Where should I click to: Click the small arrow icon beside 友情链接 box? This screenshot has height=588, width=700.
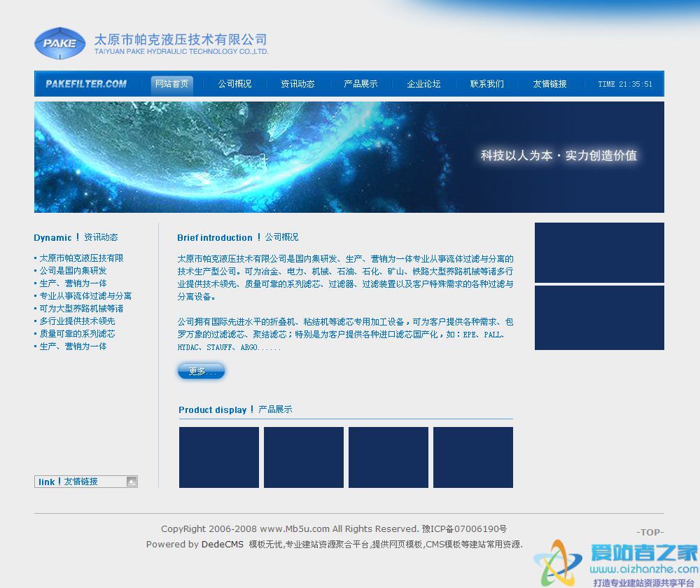point(132,482)
